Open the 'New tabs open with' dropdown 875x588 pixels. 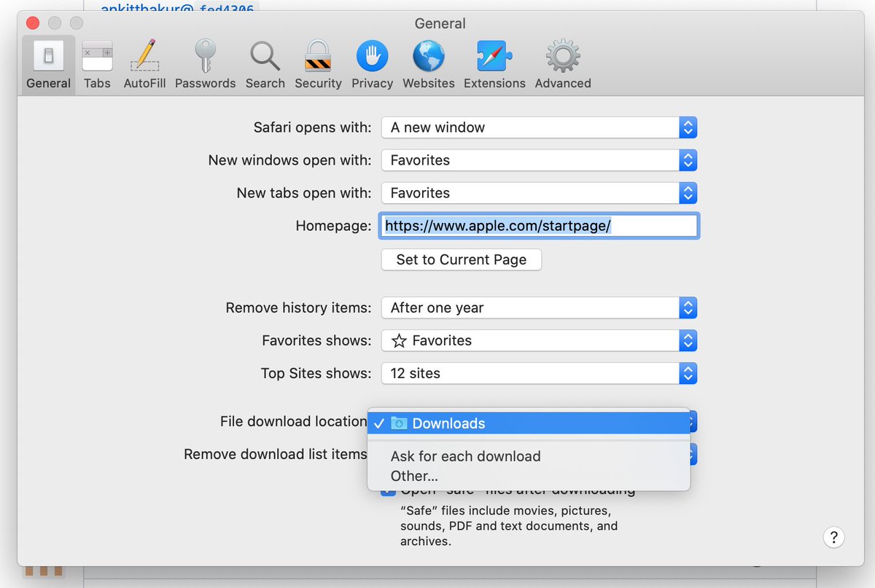tap(540, 193)
